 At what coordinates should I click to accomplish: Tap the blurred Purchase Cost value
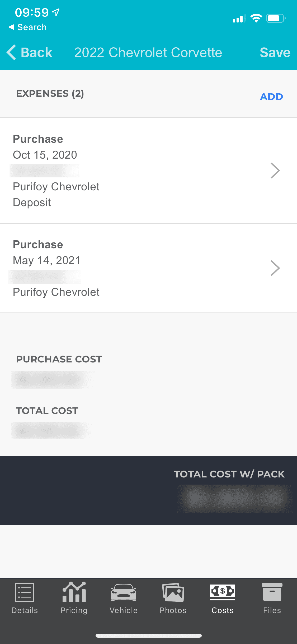point(52,380)
